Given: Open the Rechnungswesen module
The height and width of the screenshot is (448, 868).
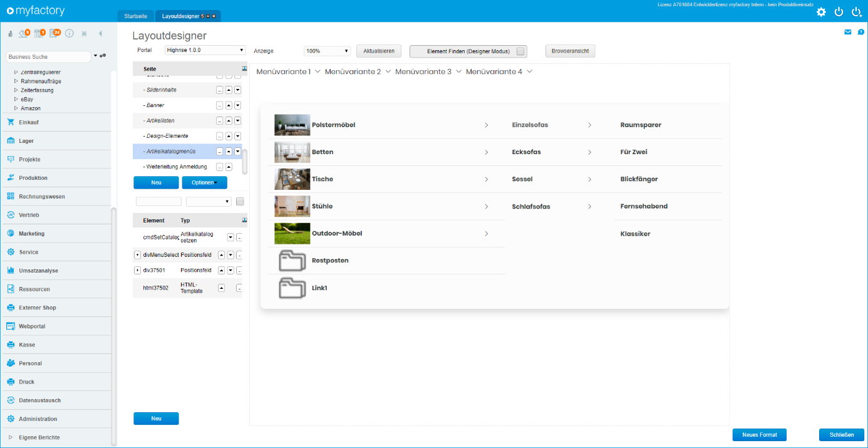Looking at the screenshot, I should tap(56, 197).
